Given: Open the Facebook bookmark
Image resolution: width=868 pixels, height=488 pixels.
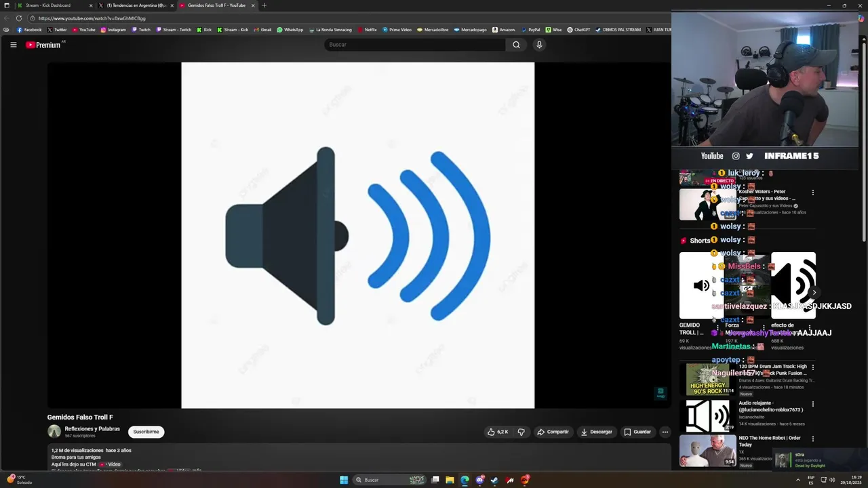Looking at the screenshot, I should [28, 30].
